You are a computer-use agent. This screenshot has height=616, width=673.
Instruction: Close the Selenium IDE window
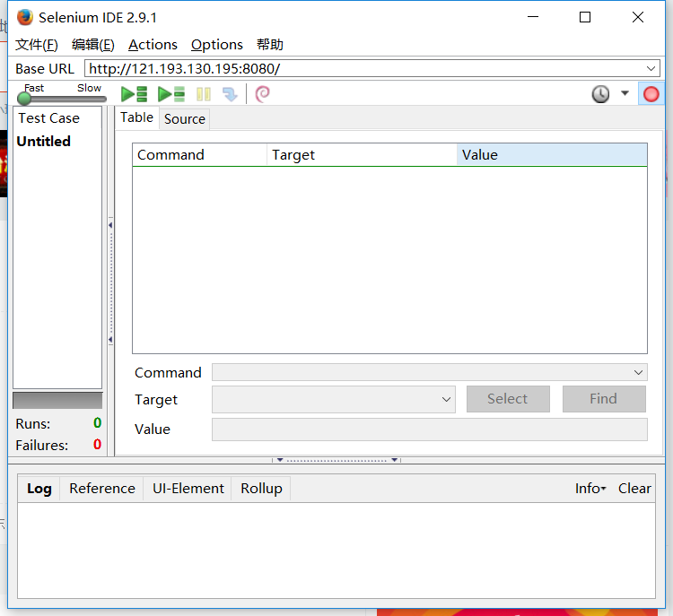point(638,17)
